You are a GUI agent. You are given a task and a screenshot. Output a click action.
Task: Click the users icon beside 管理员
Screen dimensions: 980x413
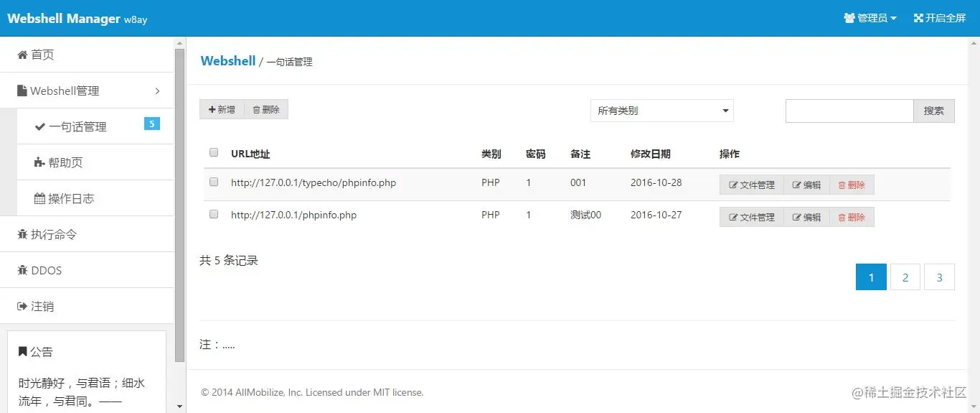click(x=849, y=18)
